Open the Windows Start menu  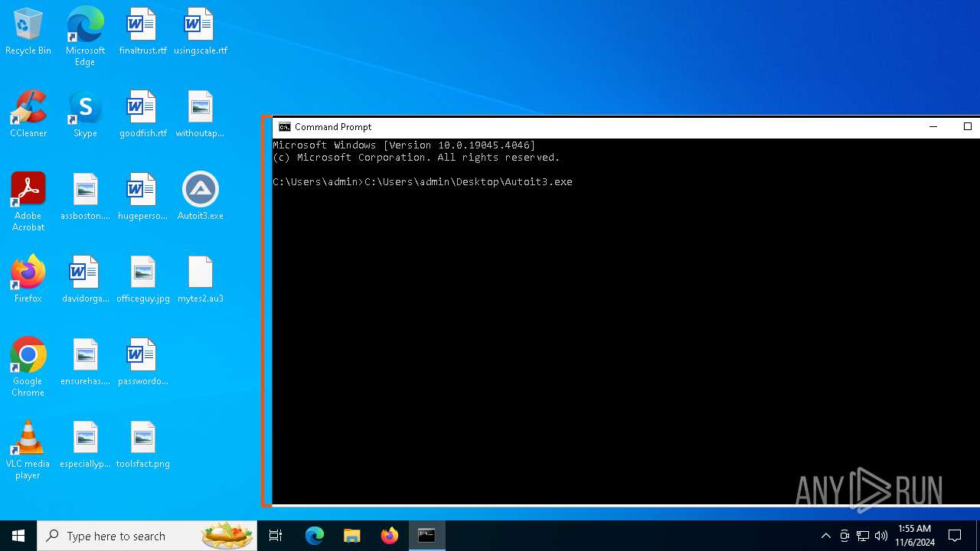[x=18, y=536]
